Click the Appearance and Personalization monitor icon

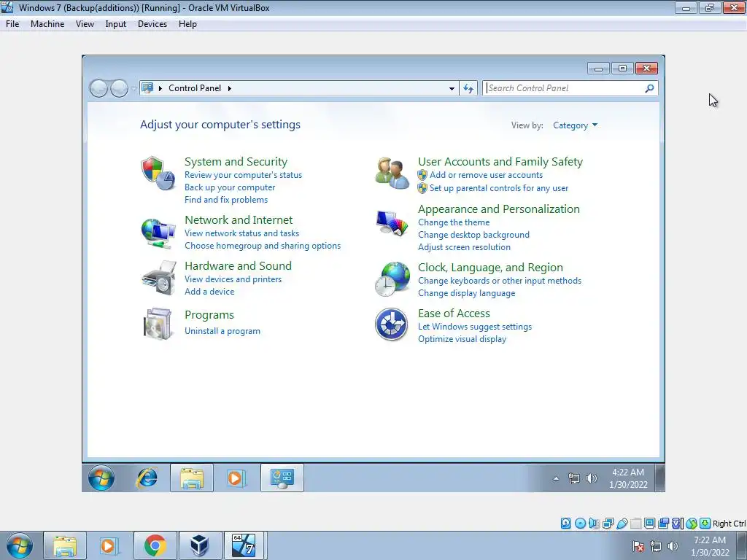pos(392,223)
